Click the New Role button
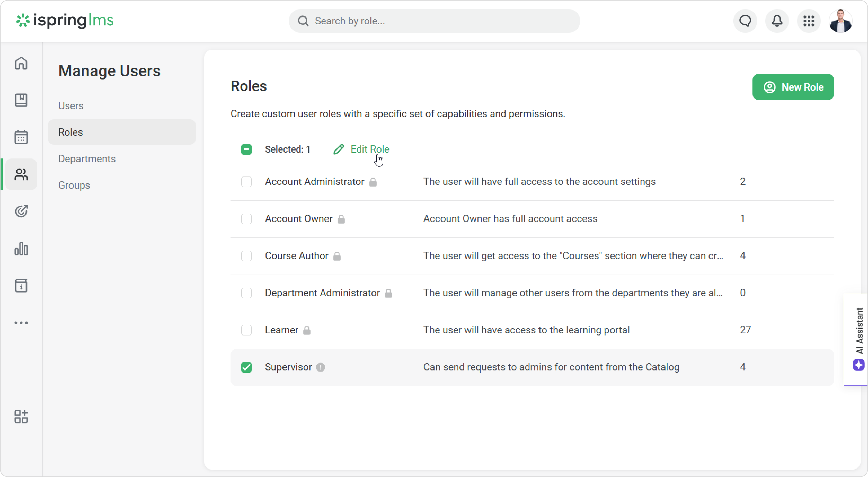868x477 pixels. tap(793, 87)
